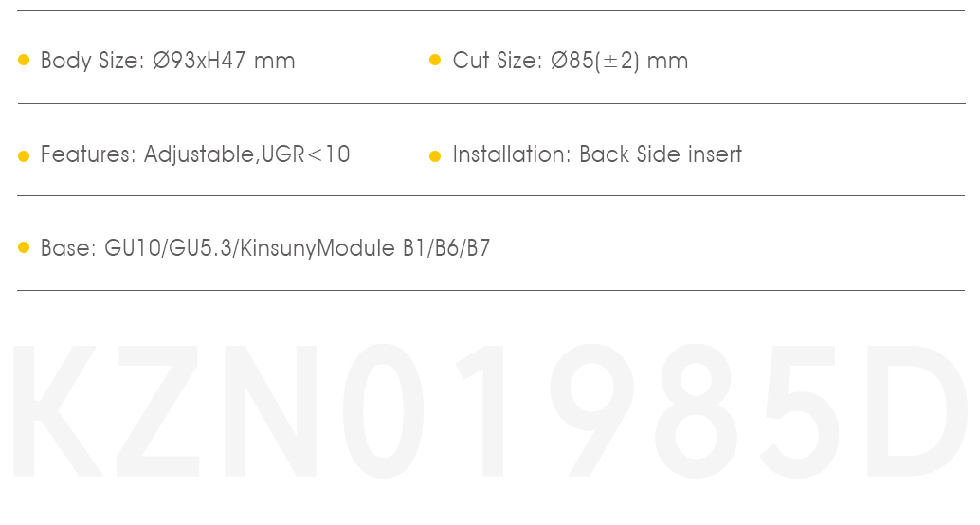
Task: Click the Base: GU10/GU5.3/KinsunyModule text
Action: point(217,248)
